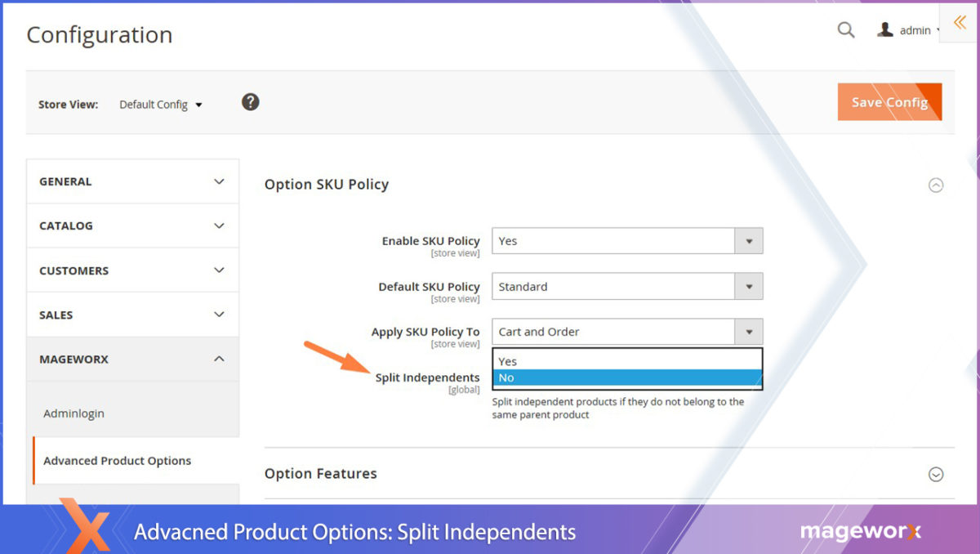Expand the Option Features section
The width and height of the screenshot is (980, 554).
[936, 473]
